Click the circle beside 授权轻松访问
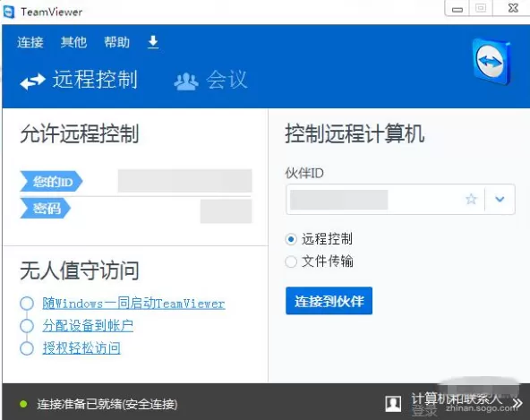Viewport: 530px width, 420px height. (27, 348)
